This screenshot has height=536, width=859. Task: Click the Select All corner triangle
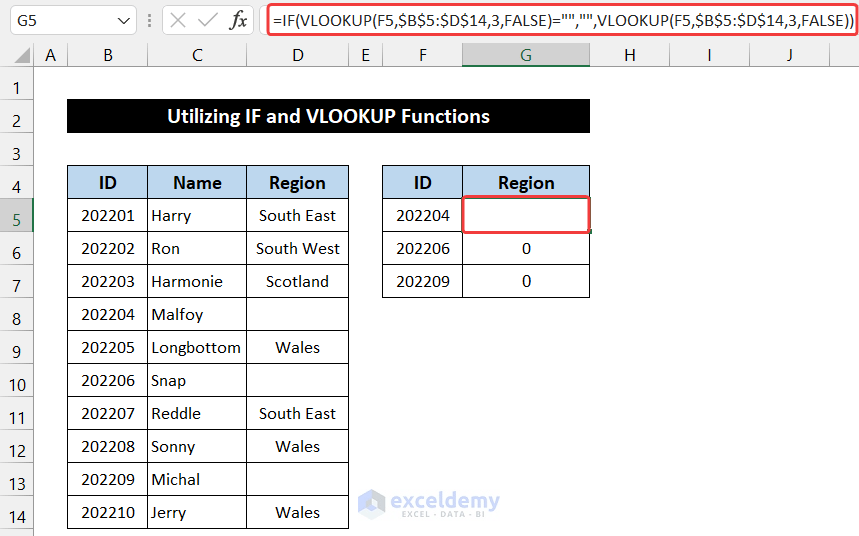22,55
